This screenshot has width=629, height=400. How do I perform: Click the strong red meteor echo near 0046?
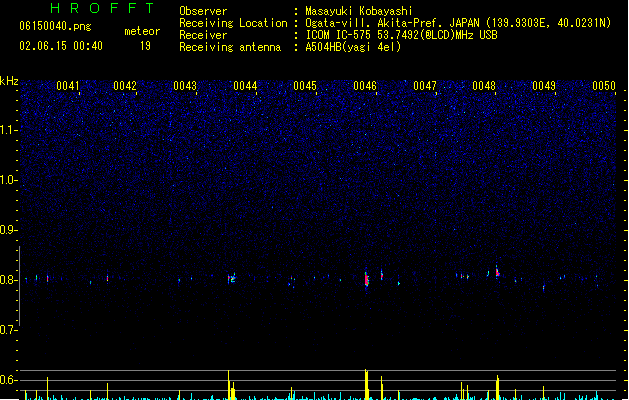[366, 279]
